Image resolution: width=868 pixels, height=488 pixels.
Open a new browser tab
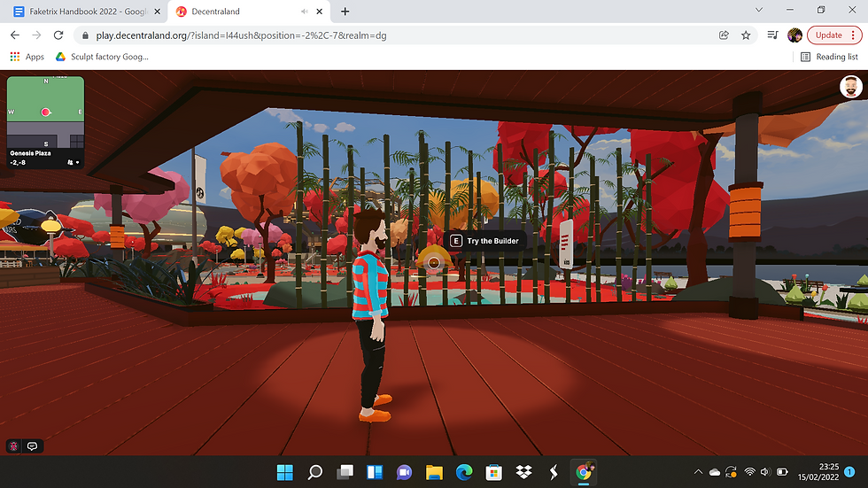tap(345, 11)
